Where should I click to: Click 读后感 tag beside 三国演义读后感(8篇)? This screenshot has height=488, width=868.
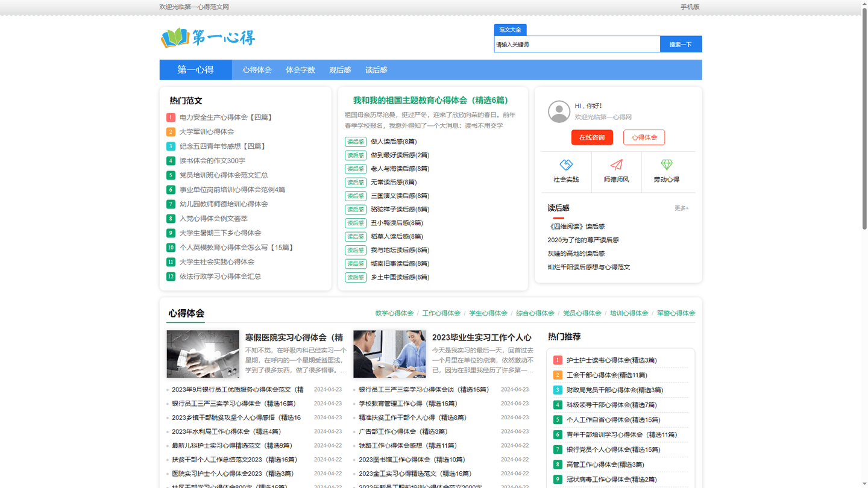pos(356,196)
